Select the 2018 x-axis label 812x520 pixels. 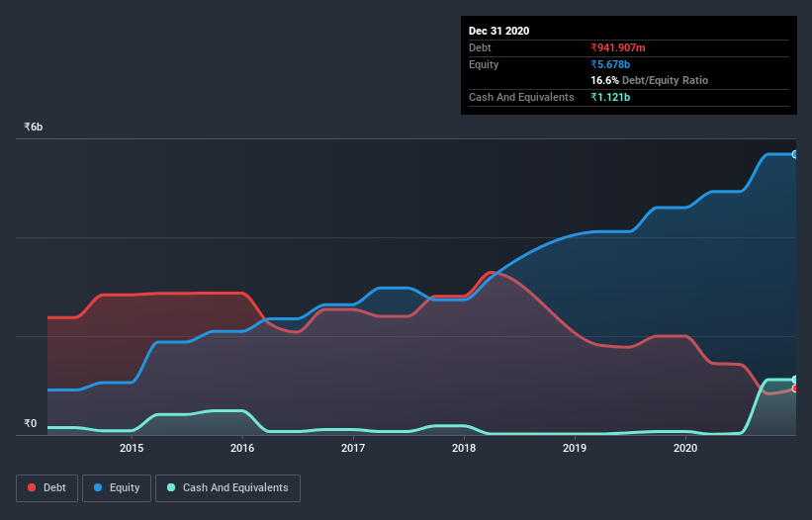(x=464, y=448)
